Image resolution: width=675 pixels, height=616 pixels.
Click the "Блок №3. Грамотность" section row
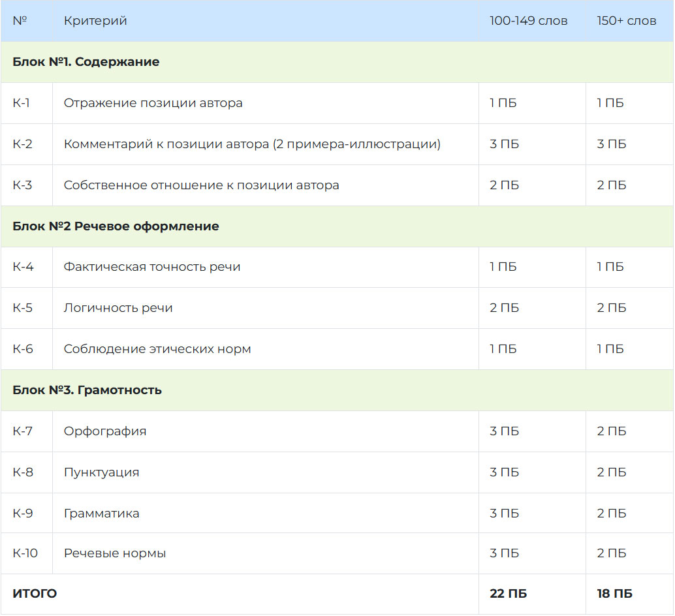tap(337, 390)
